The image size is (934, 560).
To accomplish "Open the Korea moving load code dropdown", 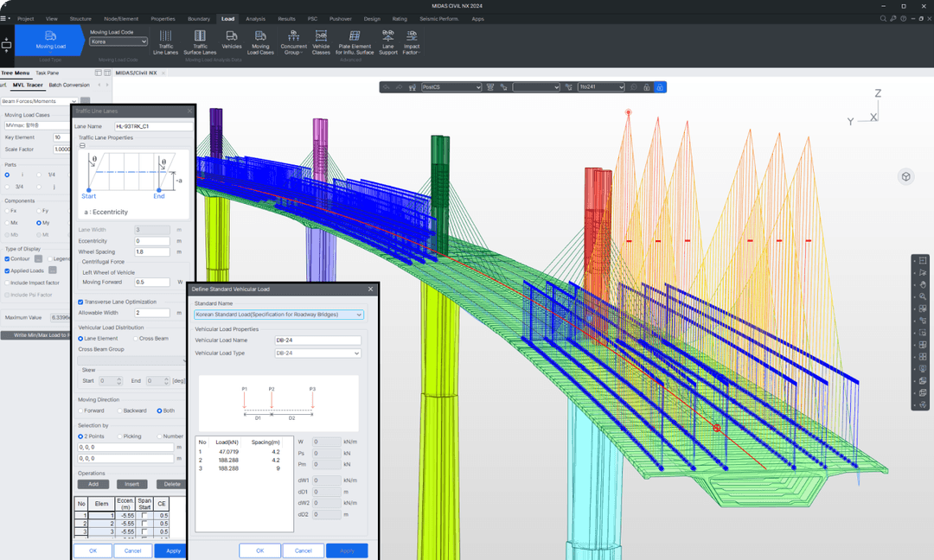I will click(x=118, y=41).
